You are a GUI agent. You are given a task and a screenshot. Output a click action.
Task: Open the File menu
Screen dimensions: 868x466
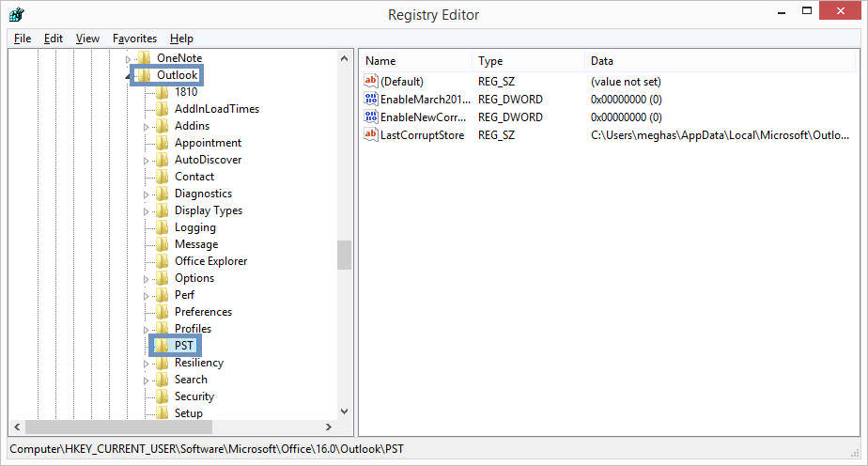[23, 39]
